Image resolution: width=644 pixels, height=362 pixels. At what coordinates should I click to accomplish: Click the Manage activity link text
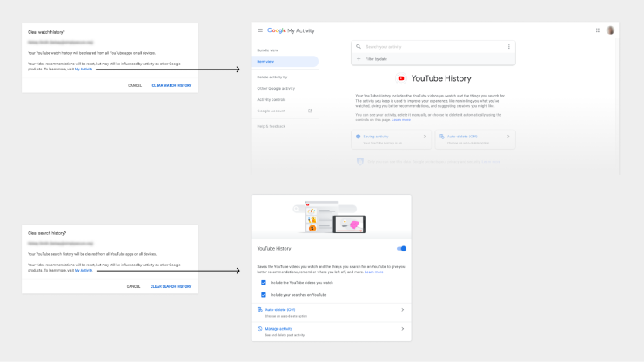278,329
